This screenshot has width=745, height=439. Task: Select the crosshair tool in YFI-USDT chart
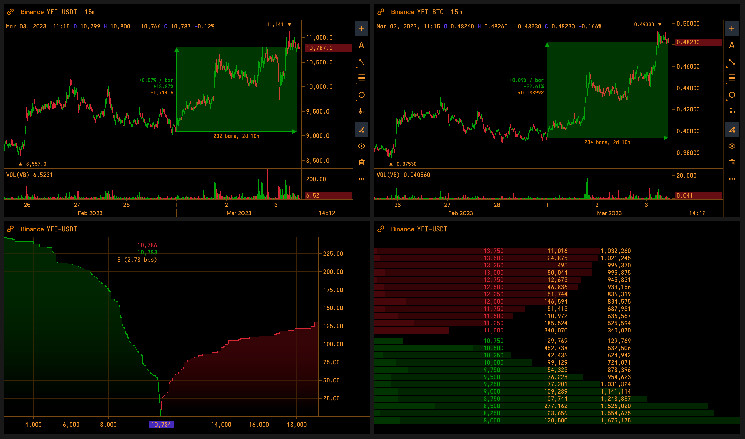pyautogui.click(x=361, y=28)
